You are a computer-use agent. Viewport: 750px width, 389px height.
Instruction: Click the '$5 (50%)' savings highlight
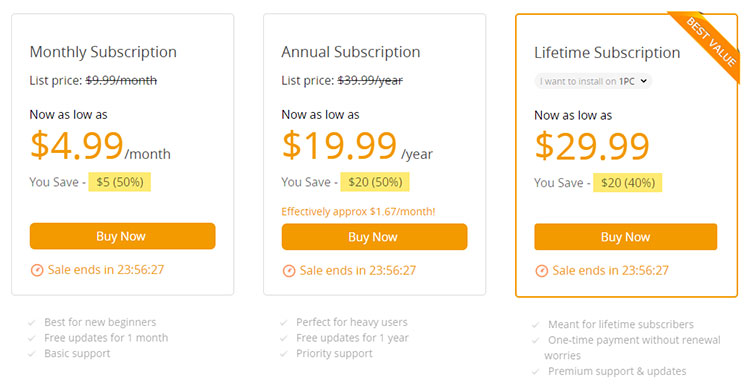120,182
